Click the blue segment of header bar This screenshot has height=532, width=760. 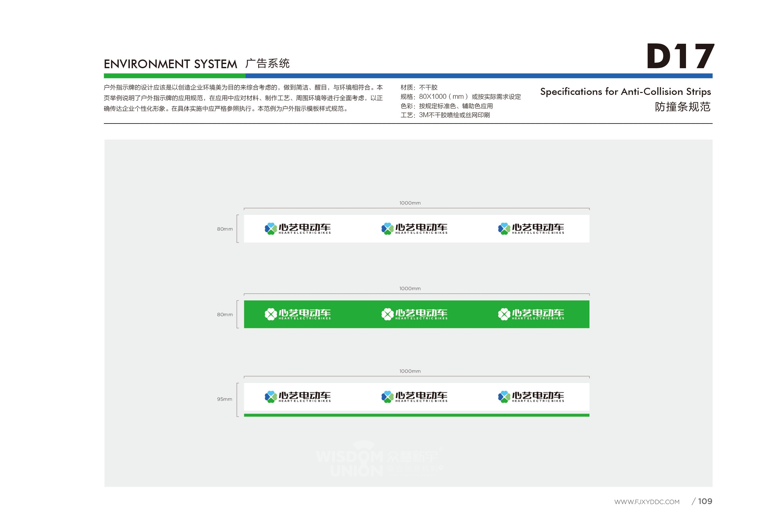[479, 76]
